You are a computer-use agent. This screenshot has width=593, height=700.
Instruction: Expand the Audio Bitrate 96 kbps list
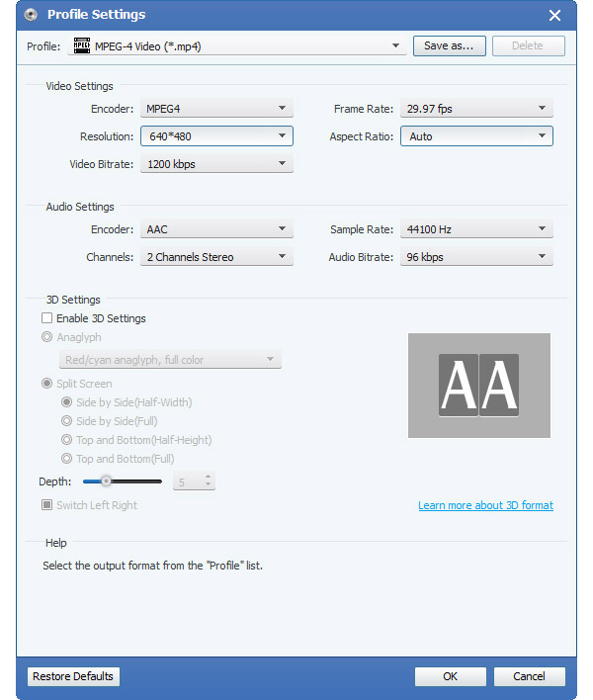[x=476, y=257]
